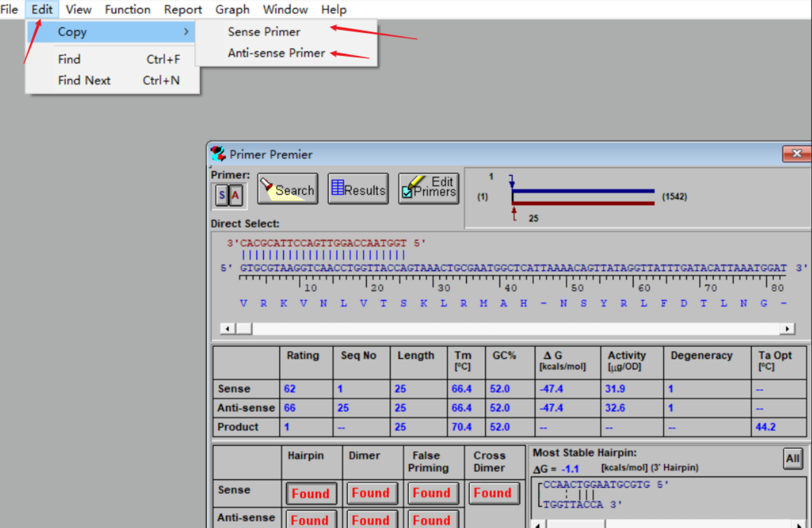Screen dimensions: 812x528
Task: Toggle the S sense primer button
Action: coord(222,196)
